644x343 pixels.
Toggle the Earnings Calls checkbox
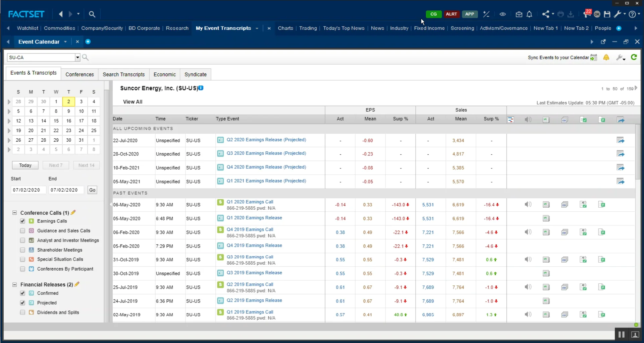(22, 221)
